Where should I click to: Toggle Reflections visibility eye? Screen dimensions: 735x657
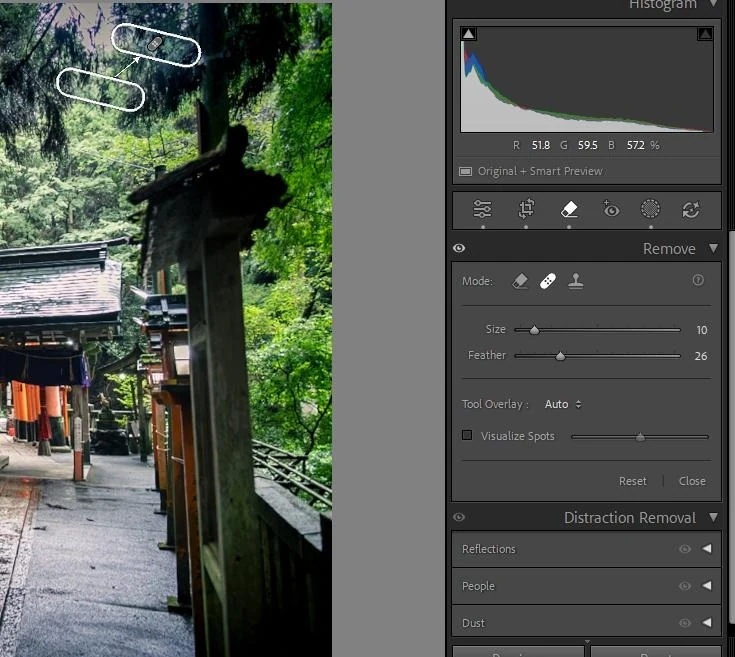[x=685, y=549]
